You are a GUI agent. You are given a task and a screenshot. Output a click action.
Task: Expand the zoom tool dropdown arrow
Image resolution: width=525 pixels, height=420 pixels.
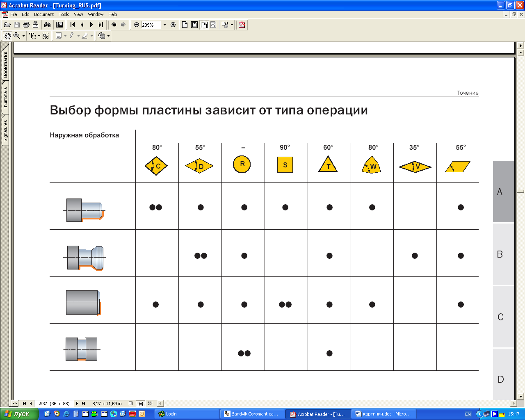click(x=23, y=36)
